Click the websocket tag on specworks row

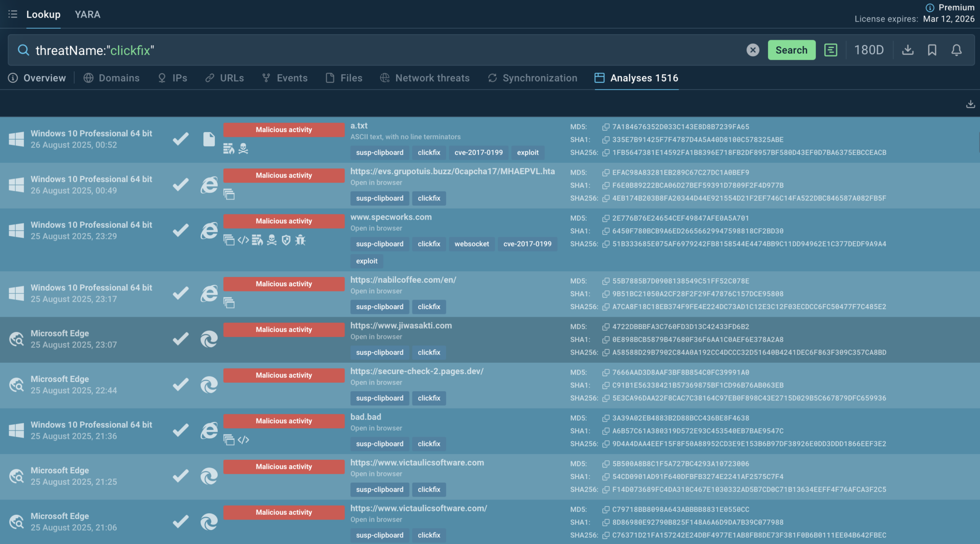[471, 244]
